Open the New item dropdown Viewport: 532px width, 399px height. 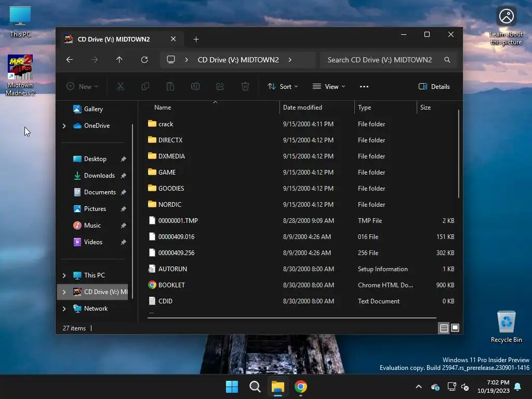(x=82, y=87)
